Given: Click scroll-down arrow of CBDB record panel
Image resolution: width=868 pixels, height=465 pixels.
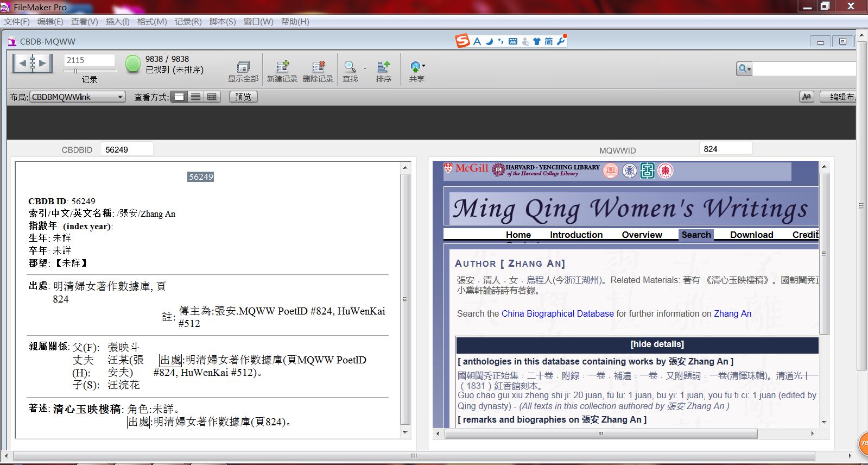Looking at the screenshot, I should point(405,433).
